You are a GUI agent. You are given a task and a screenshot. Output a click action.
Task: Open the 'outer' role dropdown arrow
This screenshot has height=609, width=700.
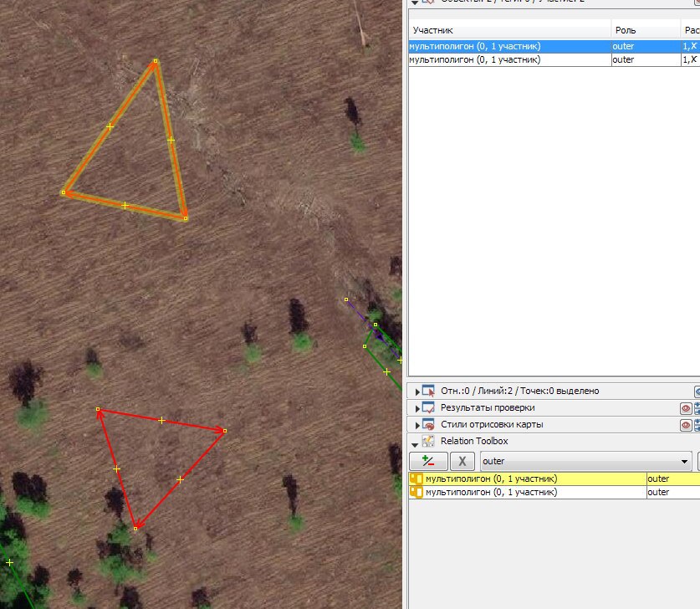coord(684,462)
